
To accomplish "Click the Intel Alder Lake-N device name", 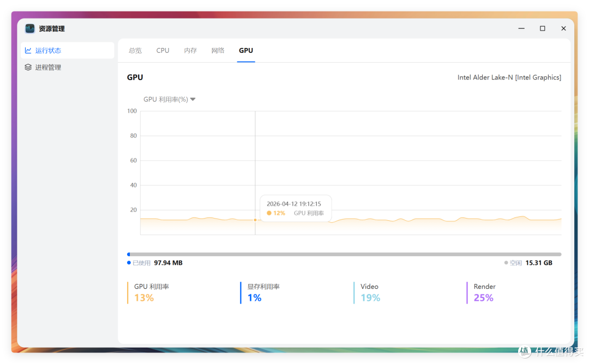I will coord(509,77).
